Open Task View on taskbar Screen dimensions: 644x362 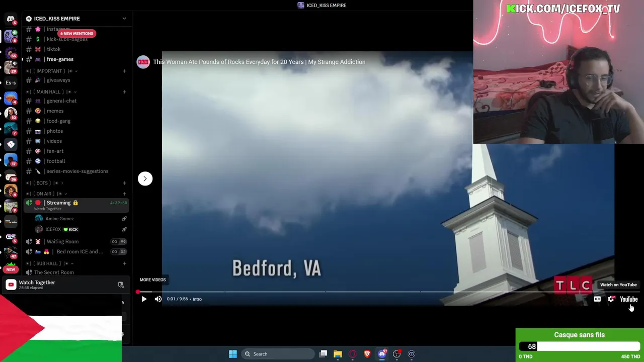[323, 354]
